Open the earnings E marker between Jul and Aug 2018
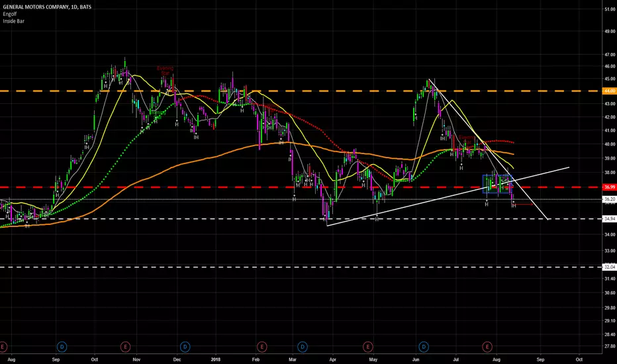Viewport: 617px width, 364px height. click(487, 347)
